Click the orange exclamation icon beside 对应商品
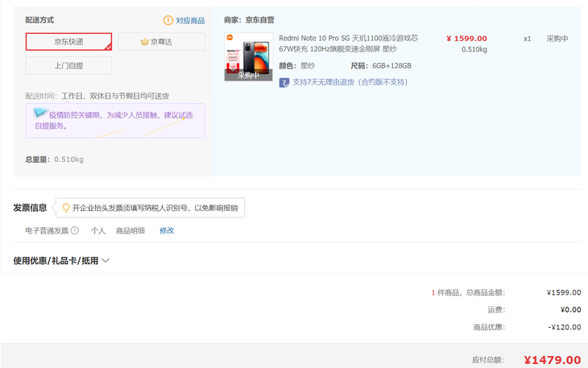This screenshot has height=368, width=588. pos(168,20)
